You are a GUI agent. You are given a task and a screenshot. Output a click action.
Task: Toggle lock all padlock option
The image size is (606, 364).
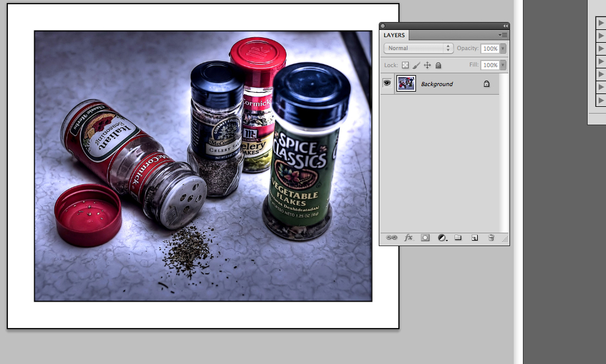click(x=438, y=65)
